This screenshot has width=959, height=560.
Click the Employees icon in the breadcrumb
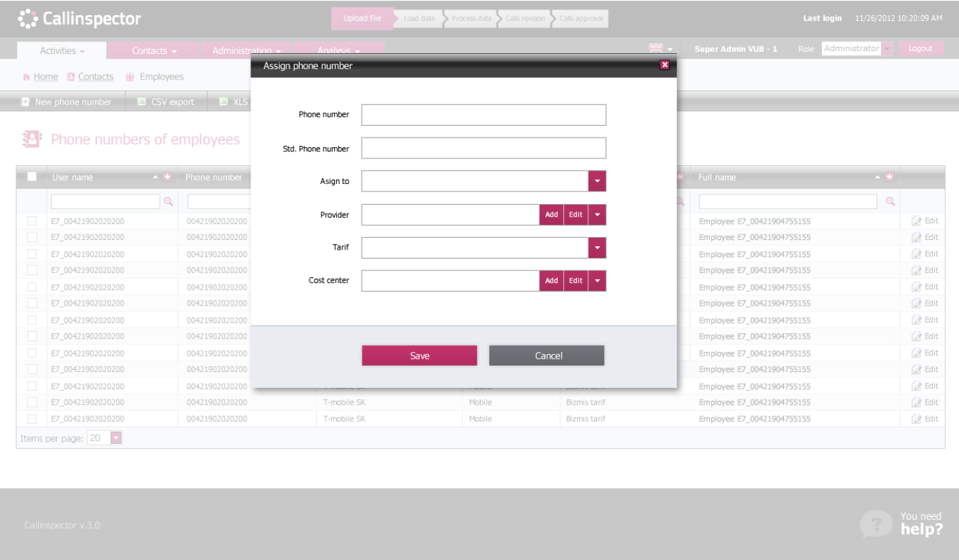tap(129, 76)
